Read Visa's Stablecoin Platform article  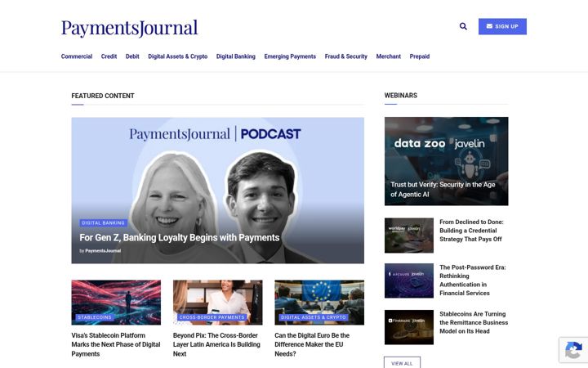(116, 344)
